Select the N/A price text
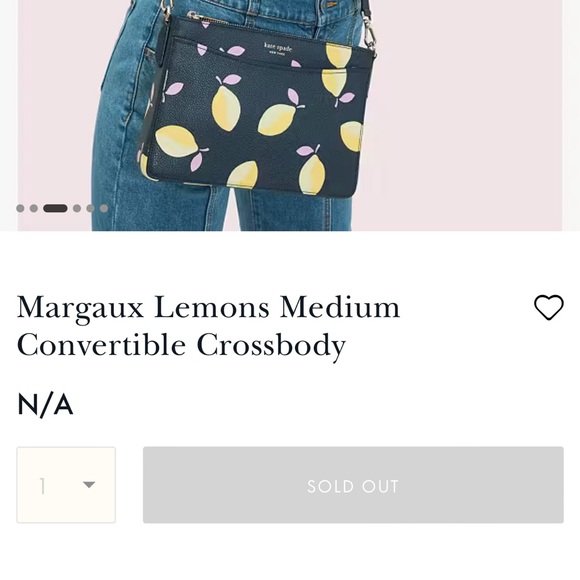This screenshot has width=580, height=580. 45,405
